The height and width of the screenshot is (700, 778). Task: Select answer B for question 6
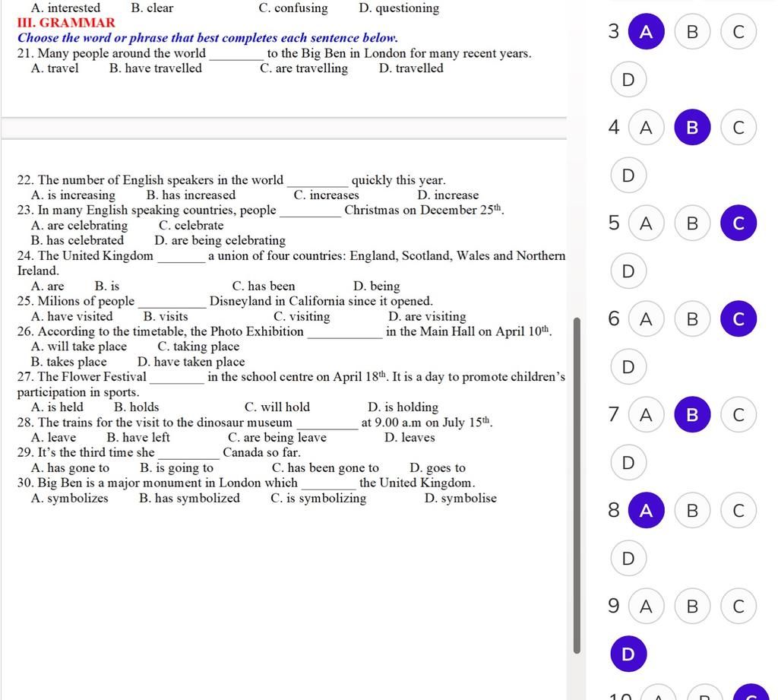[x=692, y=318]
